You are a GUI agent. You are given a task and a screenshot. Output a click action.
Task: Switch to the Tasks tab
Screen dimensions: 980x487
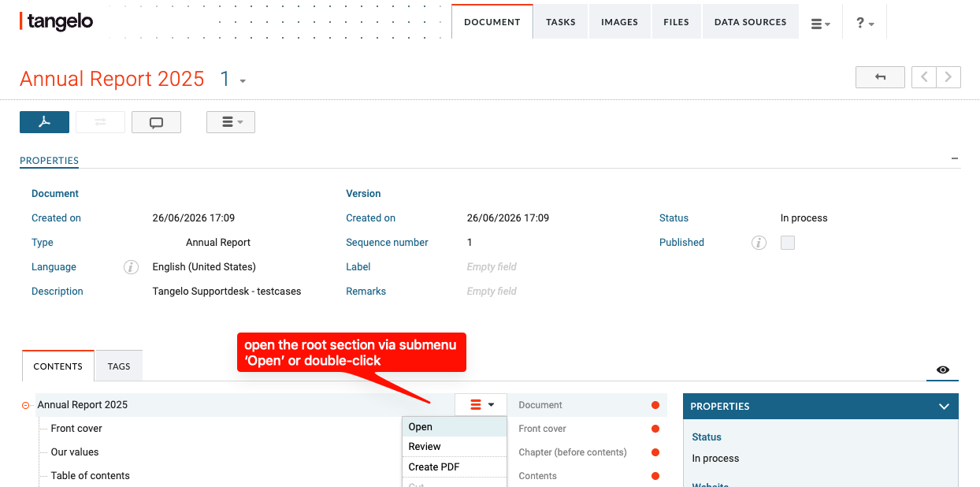click(x=561, y=22)
